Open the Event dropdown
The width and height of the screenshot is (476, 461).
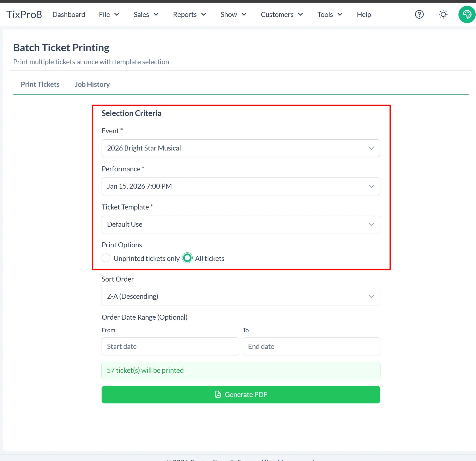coord(241,148)
